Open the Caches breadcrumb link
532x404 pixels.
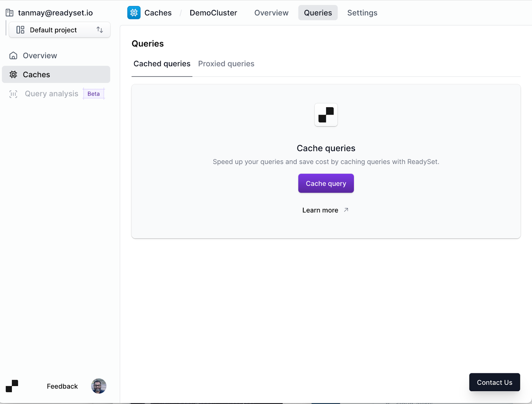click(x=158, y=13)
